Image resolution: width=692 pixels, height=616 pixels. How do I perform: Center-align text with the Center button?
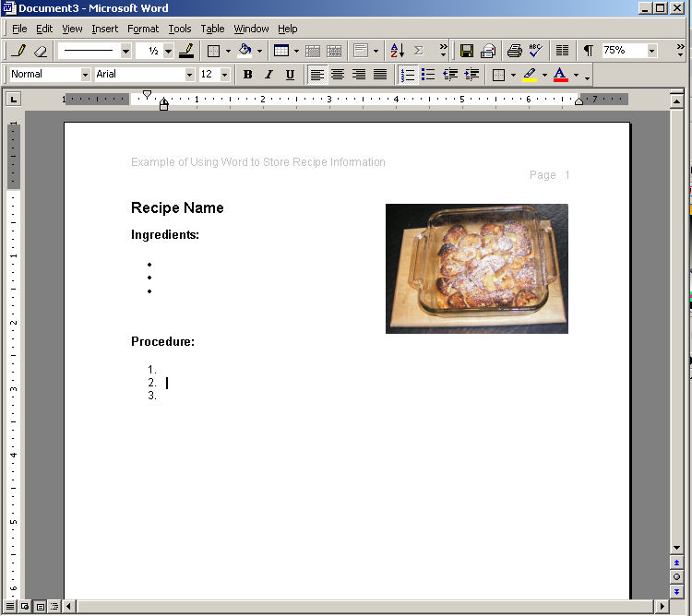pyautogui.click(x=338, y=75)
